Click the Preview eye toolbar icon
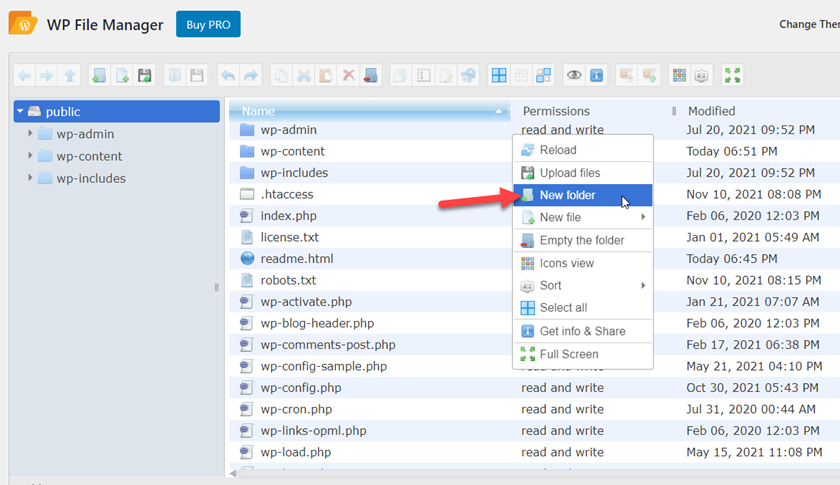This screenshot has width=840, height=485. coord(574,76)
